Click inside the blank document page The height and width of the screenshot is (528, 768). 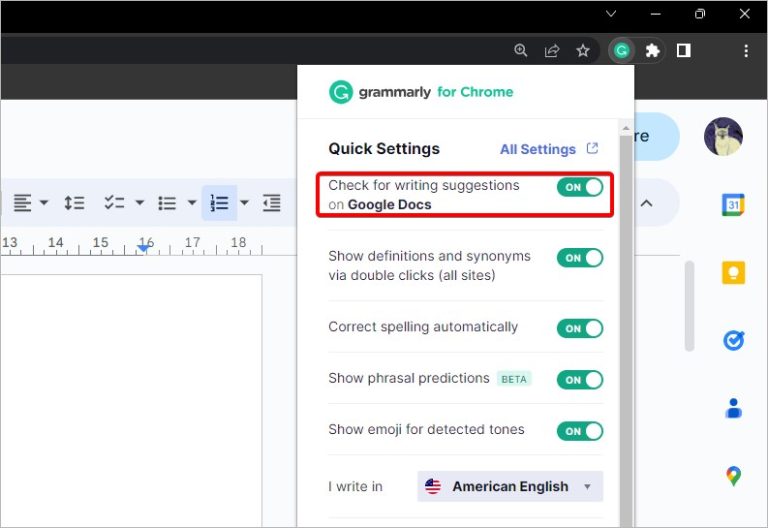tap(131, 401)
